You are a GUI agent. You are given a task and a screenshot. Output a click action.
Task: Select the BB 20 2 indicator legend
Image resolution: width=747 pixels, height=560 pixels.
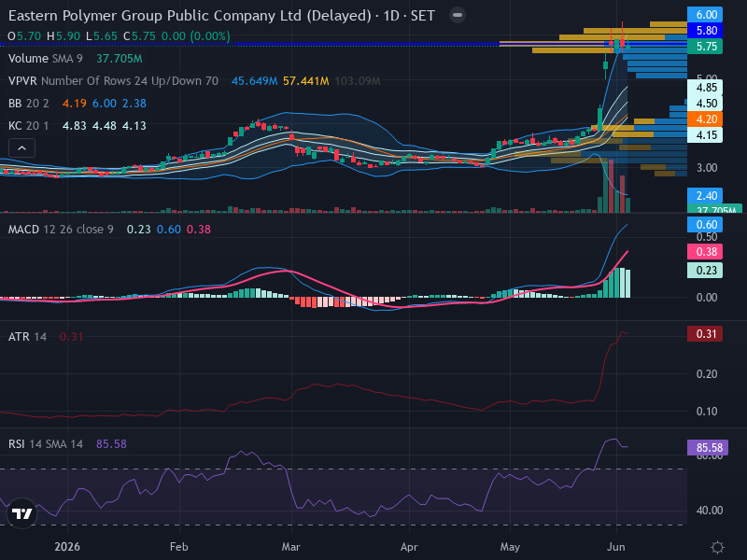[29, 104]
